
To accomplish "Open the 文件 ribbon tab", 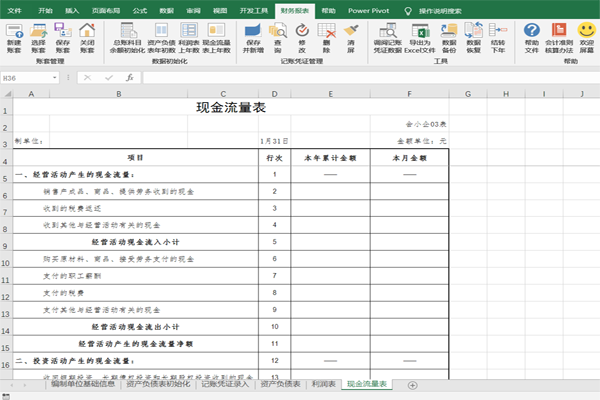I will (x=14, y=11).
